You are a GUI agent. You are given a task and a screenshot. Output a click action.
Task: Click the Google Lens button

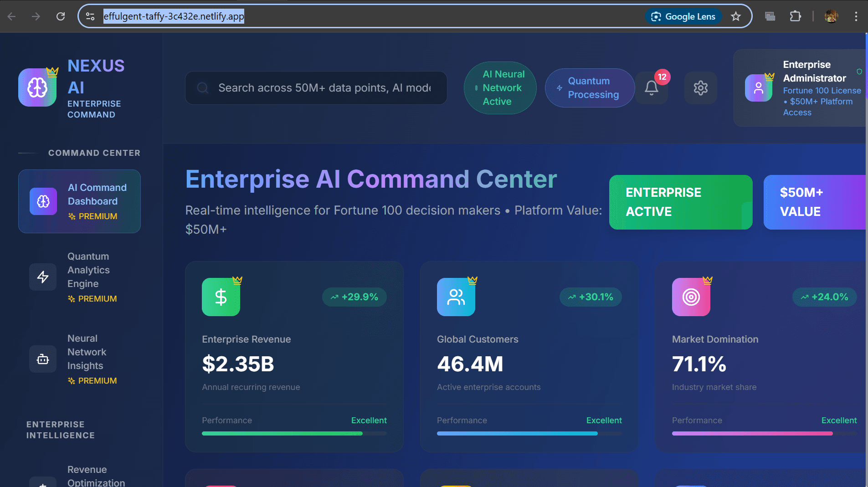[683, 16]
